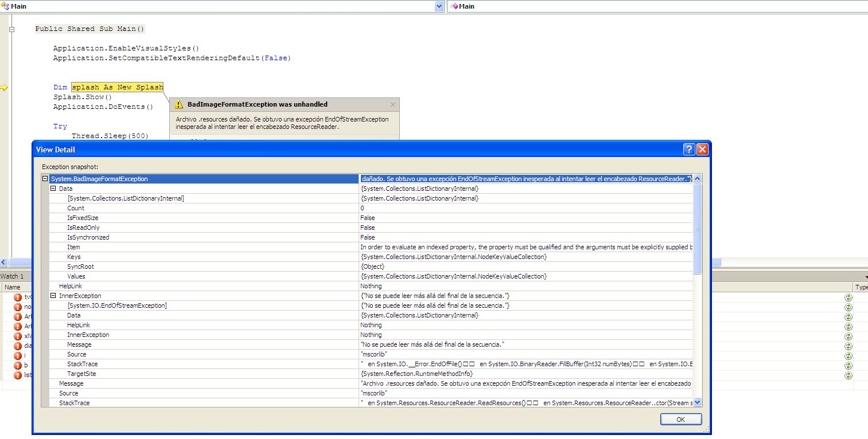Click the error icon of the dia watch row
This screenshot has height=439, width=868.
pyautogui.click(x=18, y=346)
